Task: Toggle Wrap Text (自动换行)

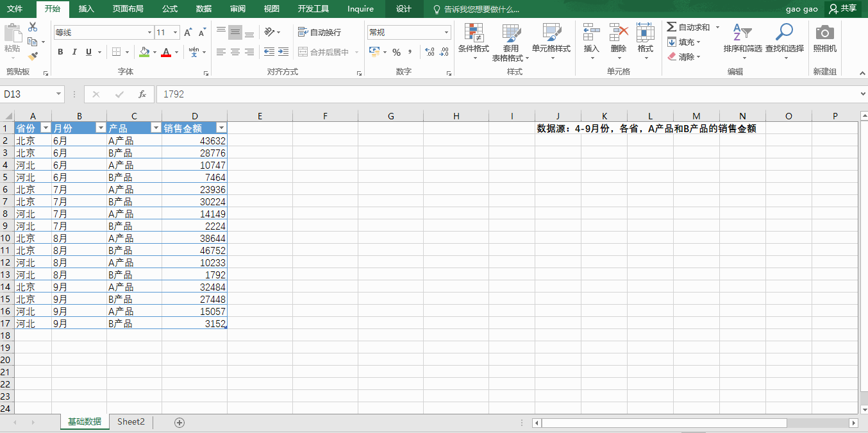Action: tap(320, 32)
